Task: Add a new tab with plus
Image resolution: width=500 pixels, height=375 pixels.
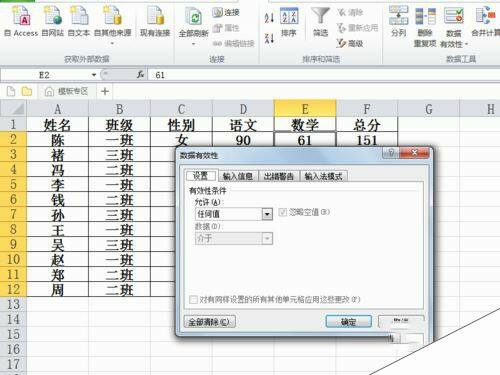Action: coord(105,91)
